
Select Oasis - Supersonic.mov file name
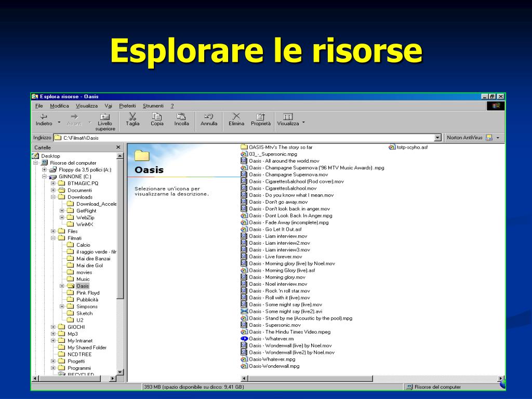coord(275,325)
